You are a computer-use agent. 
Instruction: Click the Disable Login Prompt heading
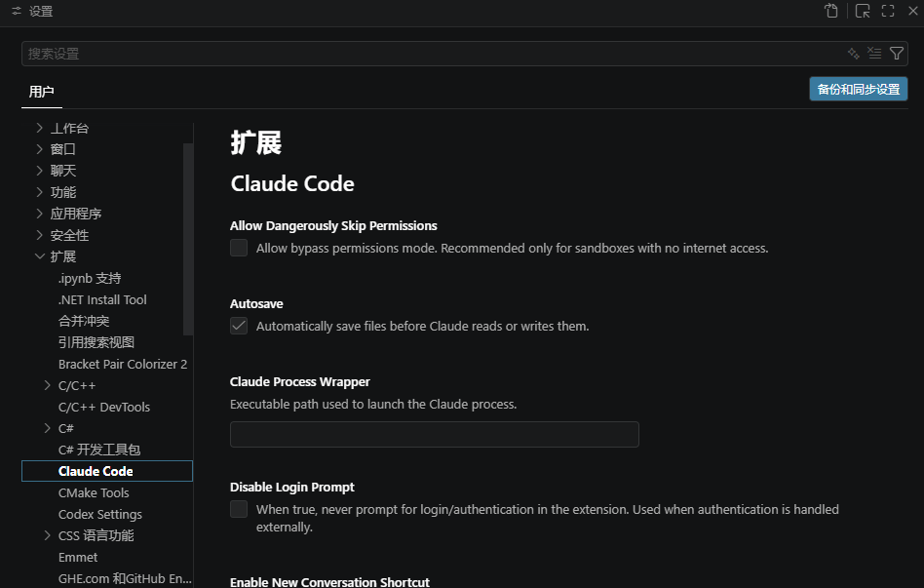pos(292,488)
